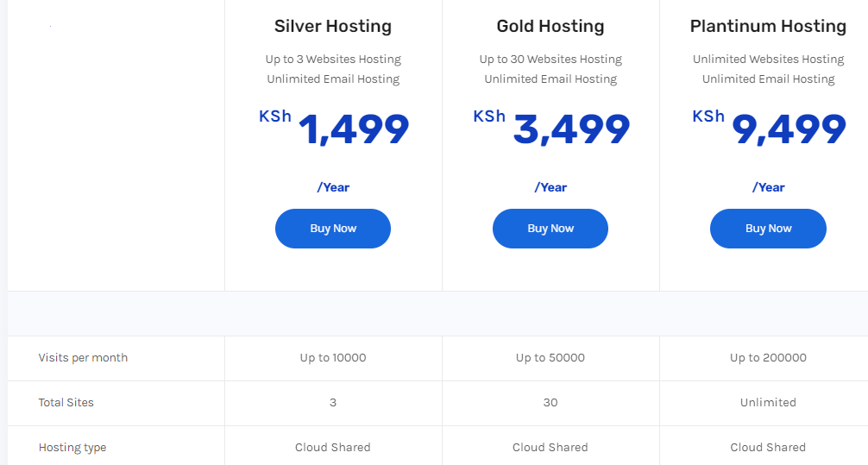Click Buy Now for Plantinum Hosting

(768, 229)
